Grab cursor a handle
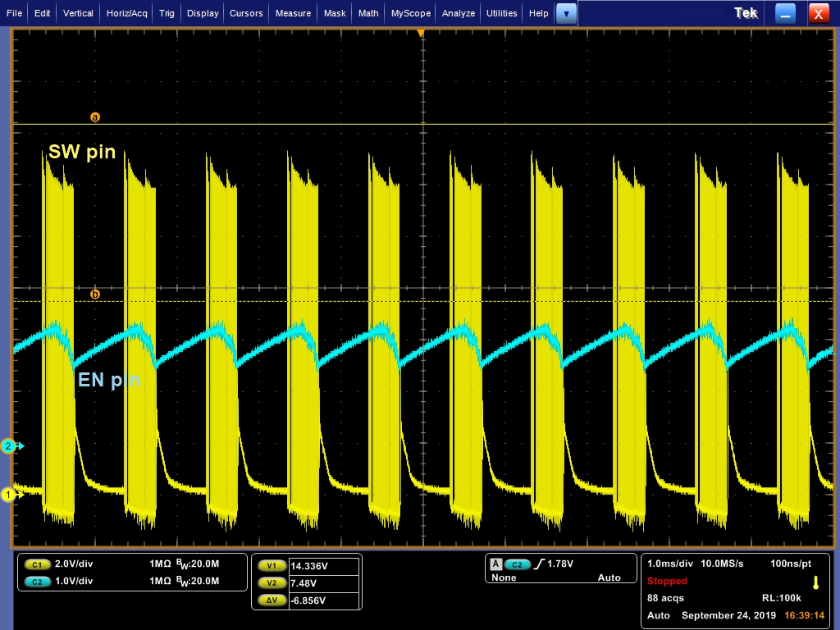 [95, 116]
